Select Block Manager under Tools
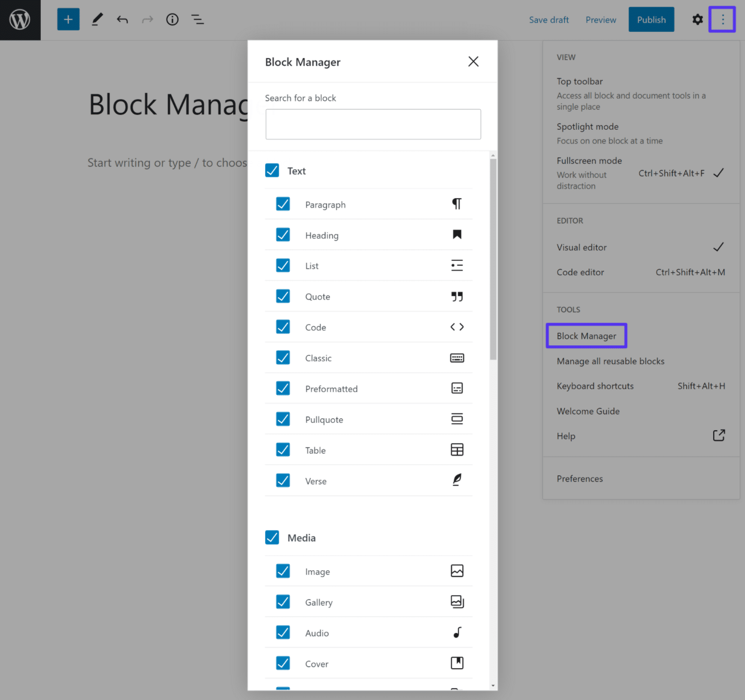 pos(586,336)
